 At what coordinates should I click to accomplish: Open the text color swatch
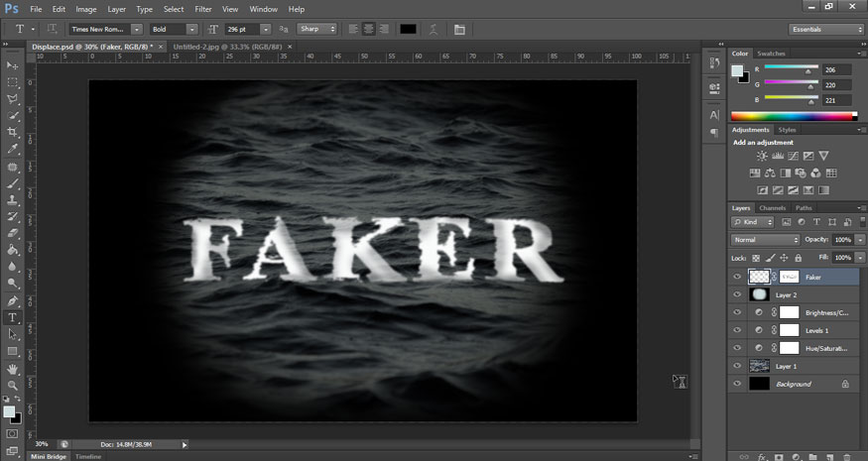(x=408, y=30)
